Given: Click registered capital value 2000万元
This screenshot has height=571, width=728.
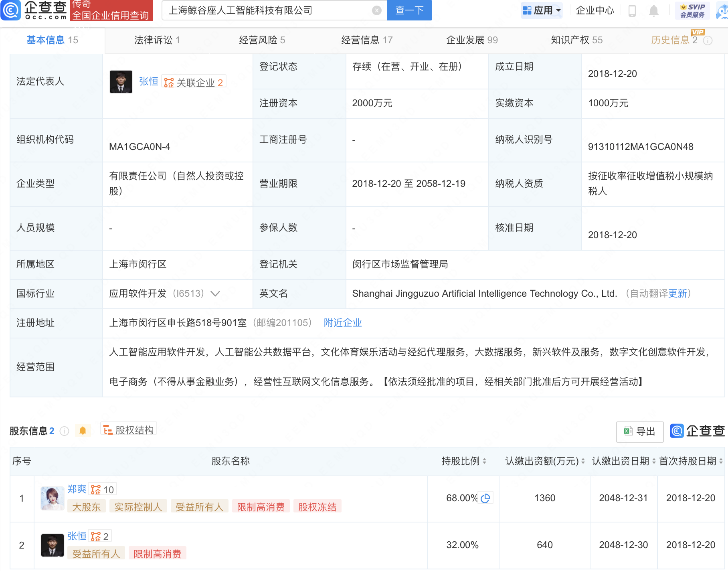Looking at the screenshot, I should click(372, 103).
